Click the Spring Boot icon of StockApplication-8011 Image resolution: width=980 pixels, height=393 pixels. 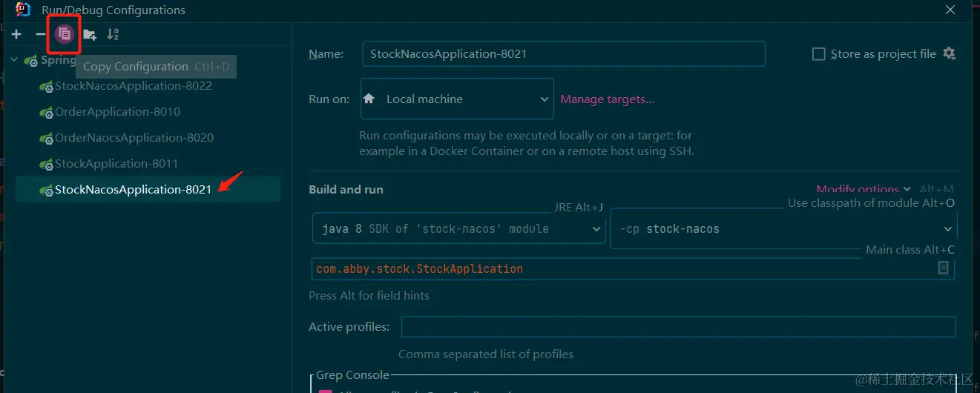click(46, 164)
